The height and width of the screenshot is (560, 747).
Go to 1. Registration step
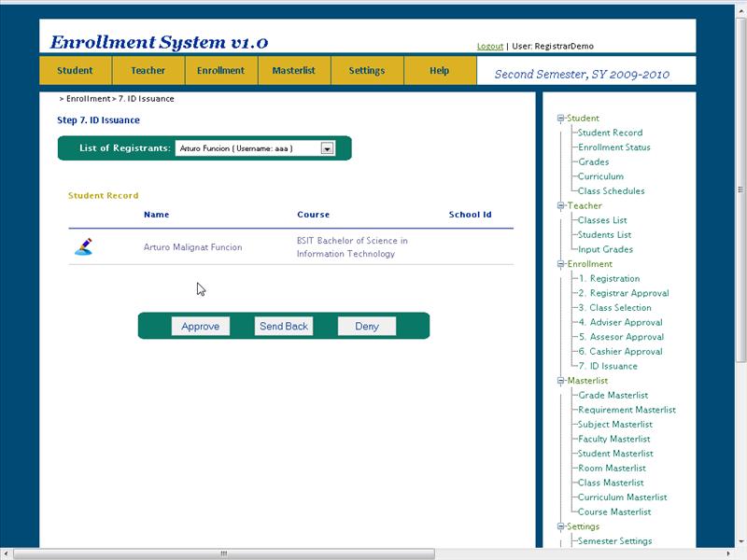click(x=610, y=278)
